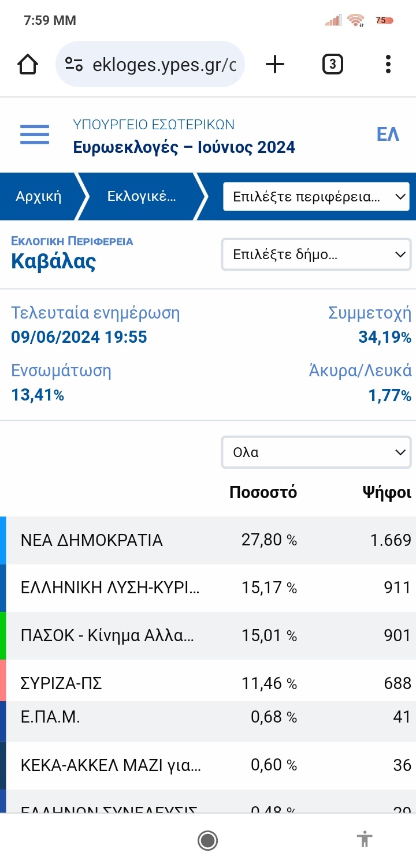416x868 pixels.
Task: Tap the browser home icon
Action: [x=28, y=64]
